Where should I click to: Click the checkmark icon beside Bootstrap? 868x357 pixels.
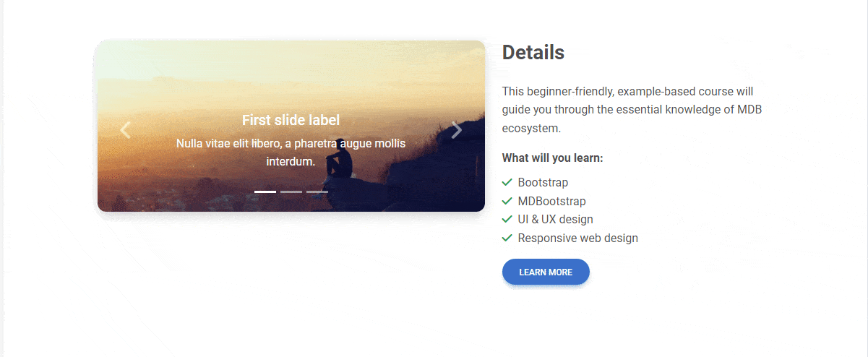(x=507, y=182)
